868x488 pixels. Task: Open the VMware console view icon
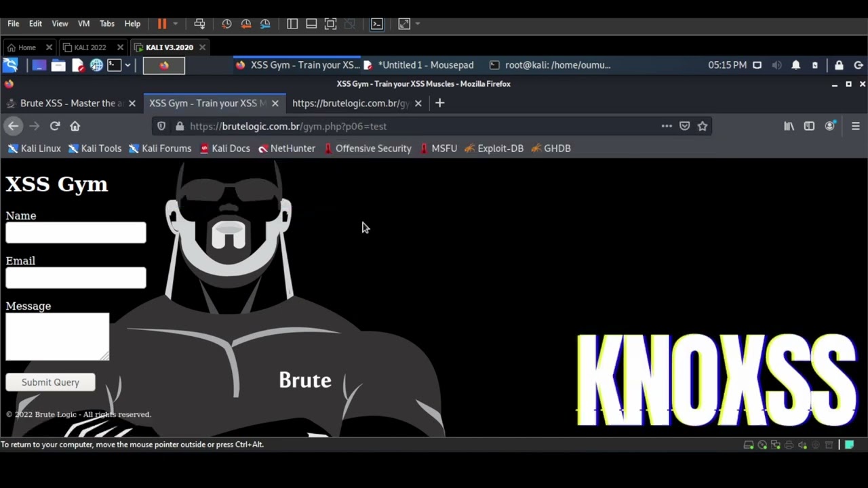[377, 24]
